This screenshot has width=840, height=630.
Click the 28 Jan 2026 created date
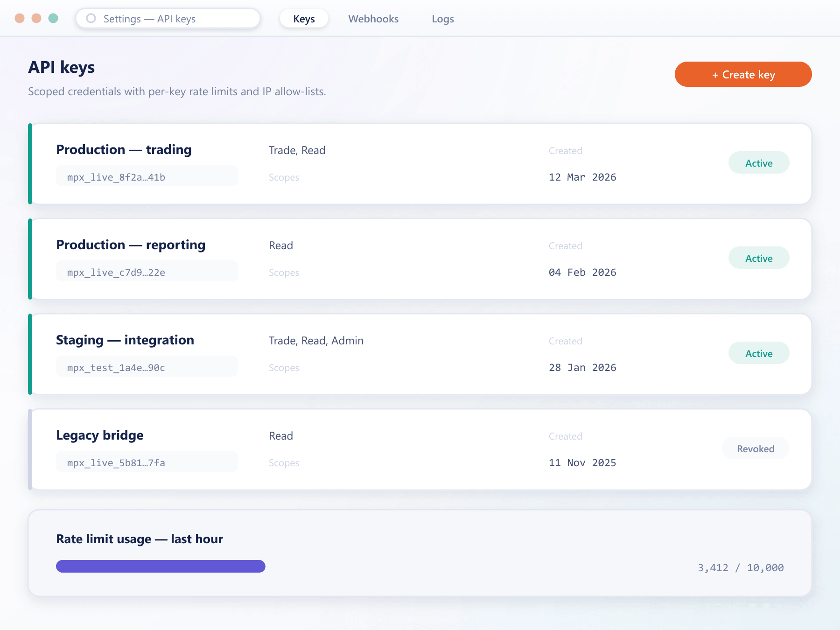pyautogui.click(x=582, y=368)
